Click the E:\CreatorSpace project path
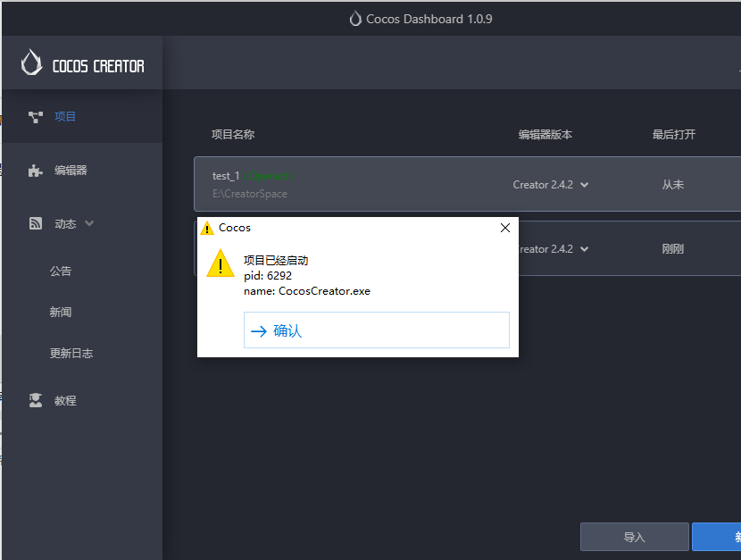Viewport: 741px width, 560px height. coord(249,194)
